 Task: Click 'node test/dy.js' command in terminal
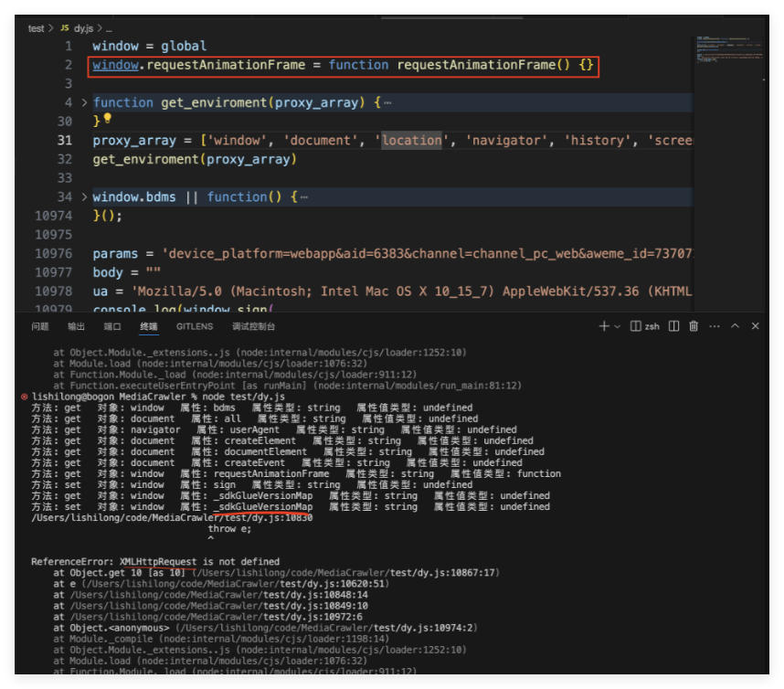coord(243,397)
